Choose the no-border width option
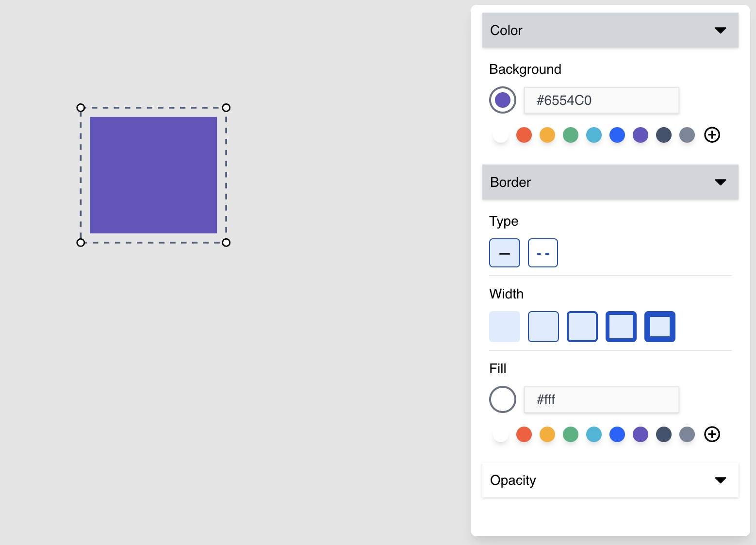 (504, 327)
